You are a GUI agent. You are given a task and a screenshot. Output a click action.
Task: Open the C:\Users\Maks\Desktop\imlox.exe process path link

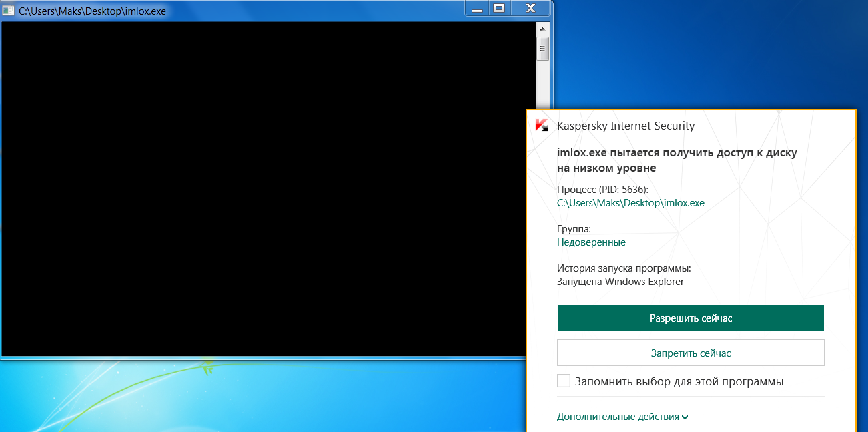630,203
